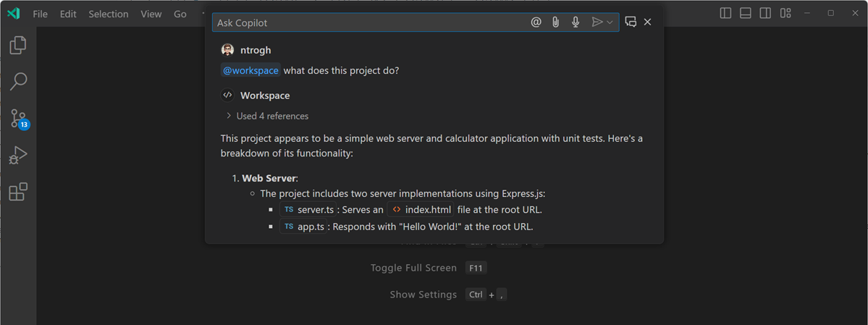The width and height of the screenshot is (868, 325).
Task: Attach context with the paperclip icon
Action: coord(555,22)
